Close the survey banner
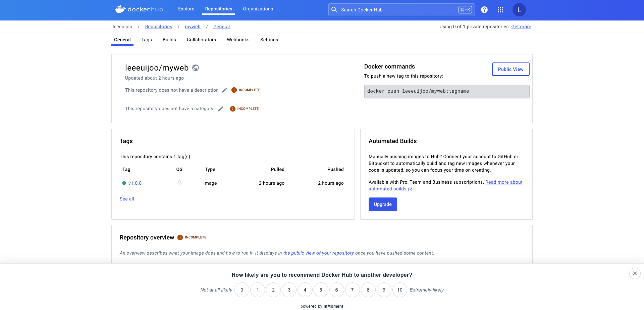 click(635, 273)
